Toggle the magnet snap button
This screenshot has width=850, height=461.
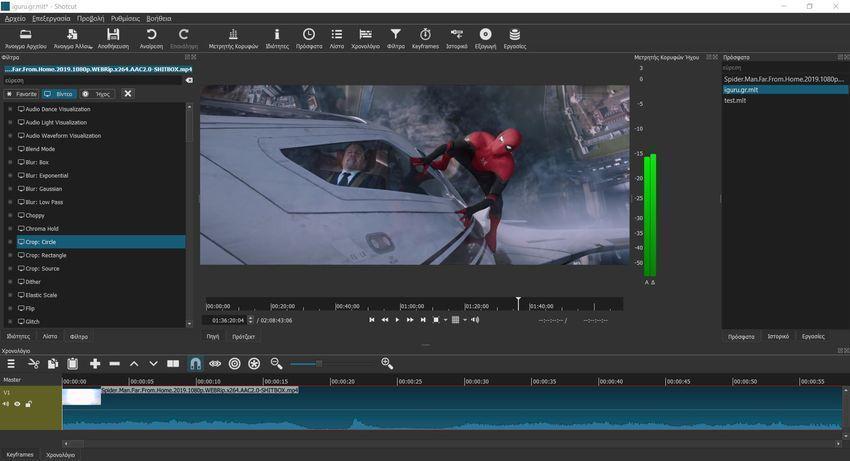[195, 363]
